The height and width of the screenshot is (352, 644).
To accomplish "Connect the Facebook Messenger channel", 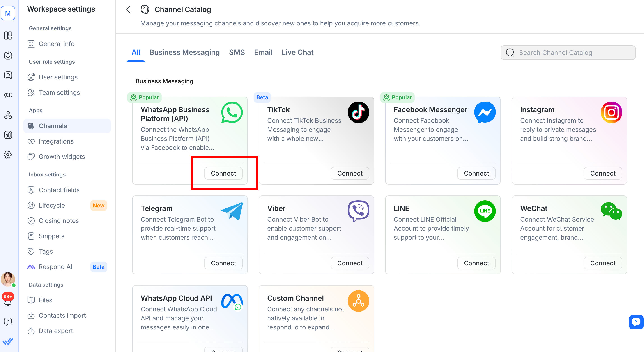I will point(476,173).
